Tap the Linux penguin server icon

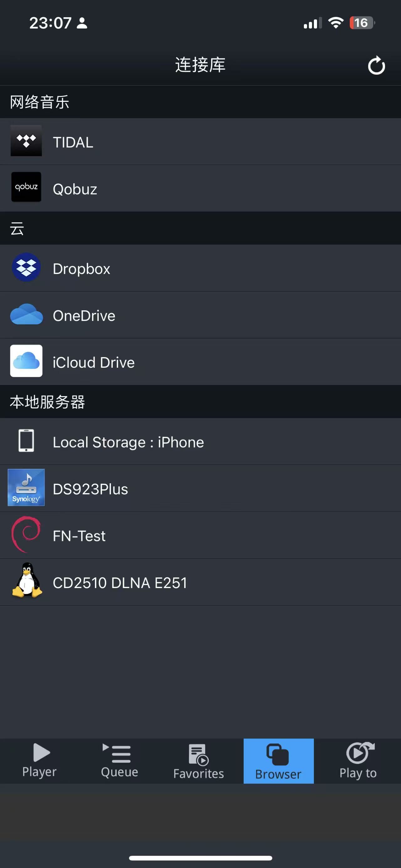click(x=27, y=580)
